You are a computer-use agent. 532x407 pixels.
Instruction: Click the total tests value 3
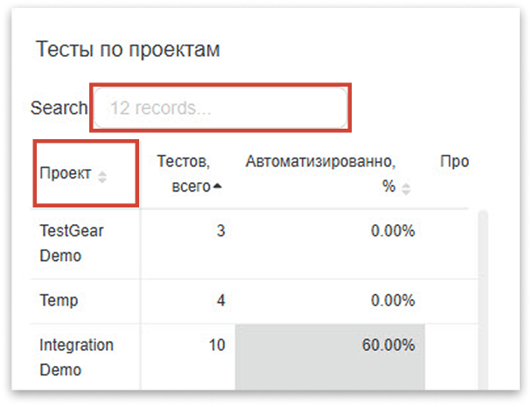(x=220, y=231)
